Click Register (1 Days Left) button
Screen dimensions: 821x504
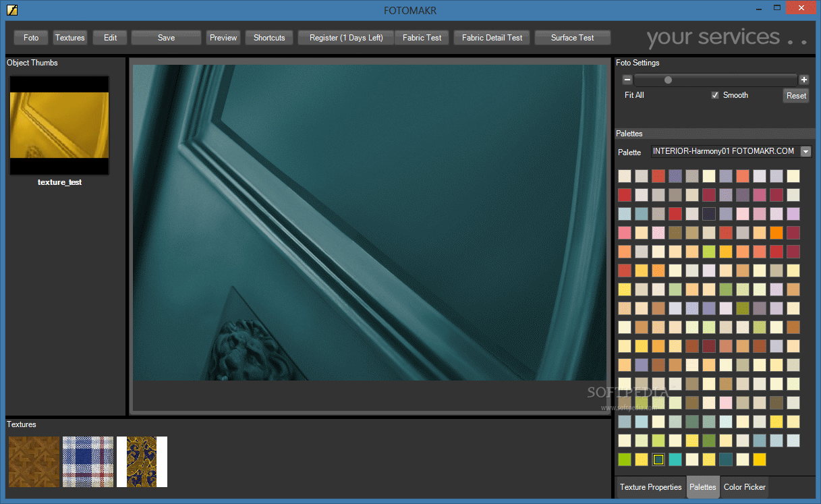coord(346,38)
